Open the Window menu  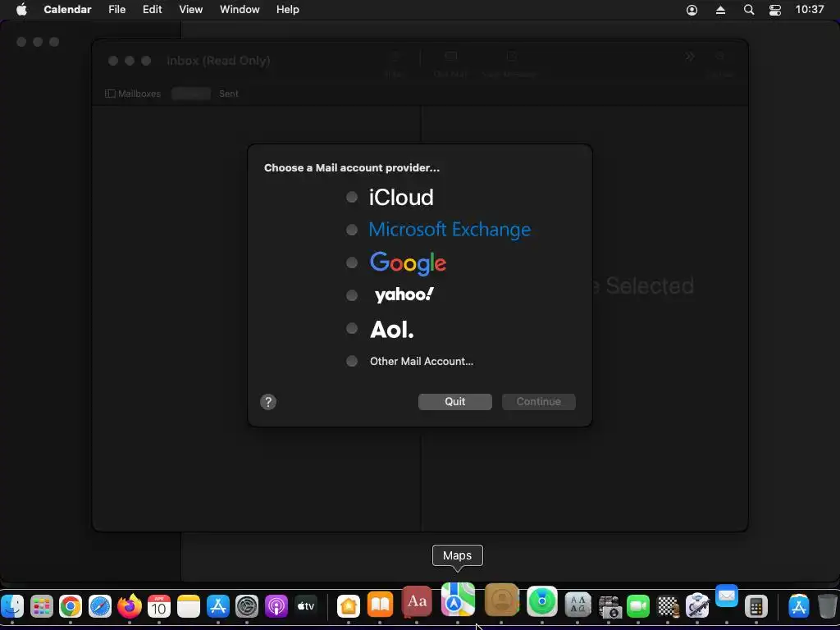click(240, 10)
